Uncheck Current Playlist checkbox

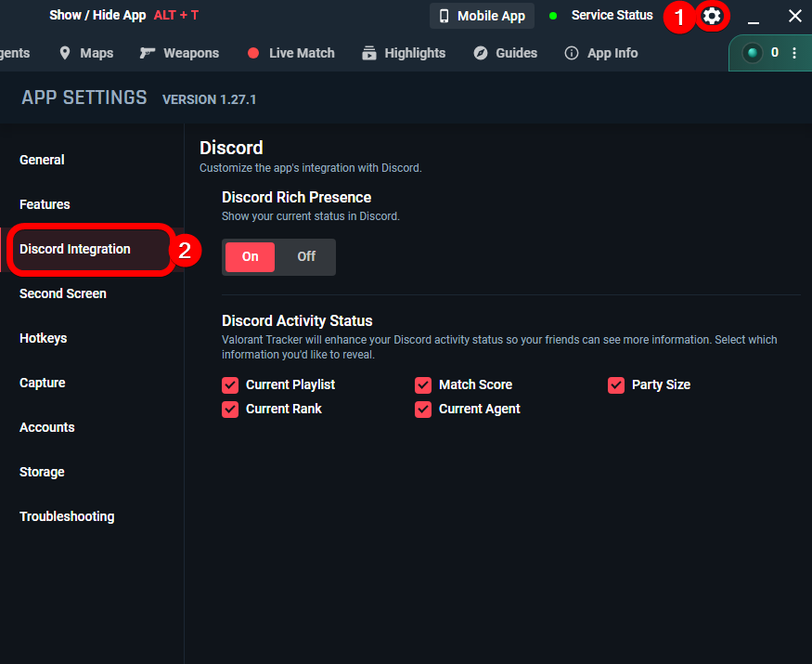230,385
